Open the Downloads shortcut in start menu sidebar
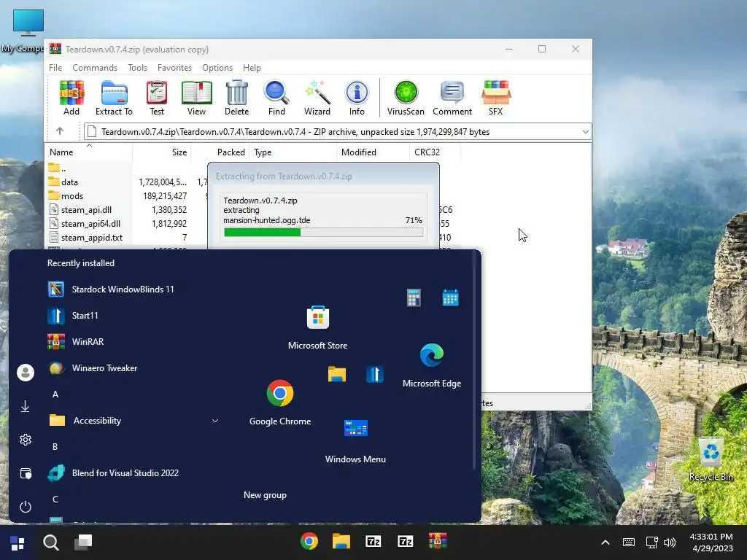The width and height of the screenshot is (747, 560). (x=26, y=406)
